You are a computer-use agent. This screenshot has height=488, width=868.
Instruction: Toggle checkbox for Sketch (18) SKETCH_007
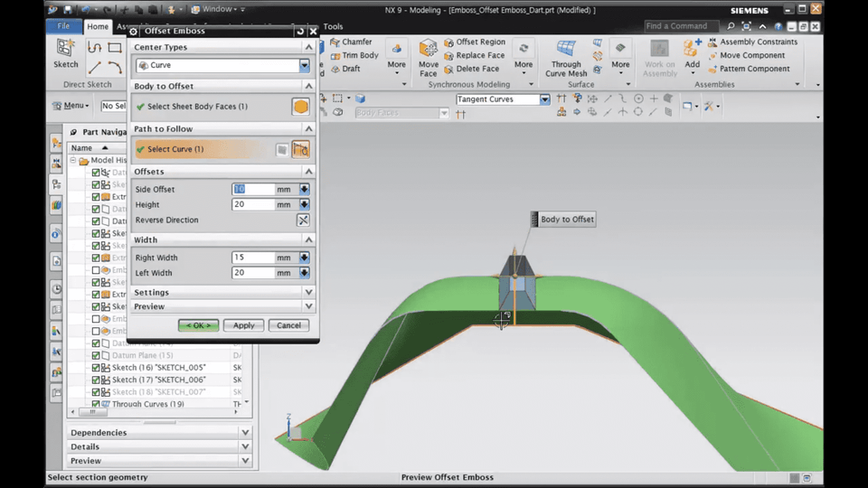96,392
